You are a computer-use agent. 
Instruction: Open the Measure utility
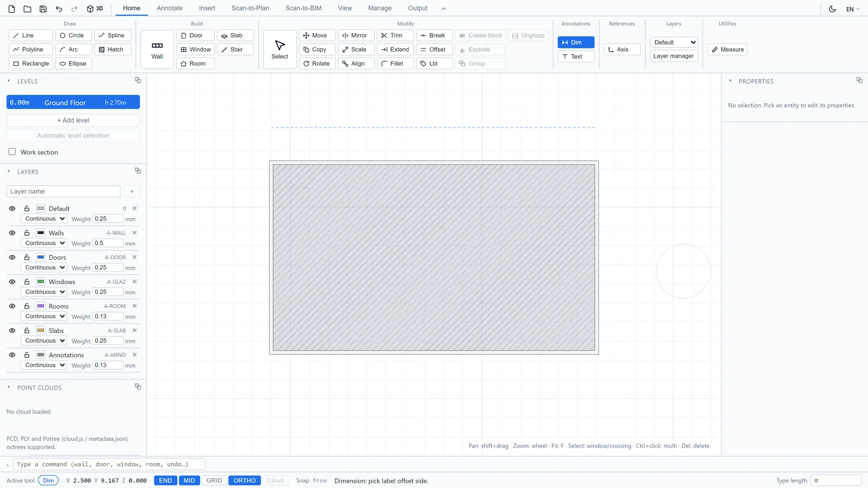pyautogui.click(x=727, y=49)
